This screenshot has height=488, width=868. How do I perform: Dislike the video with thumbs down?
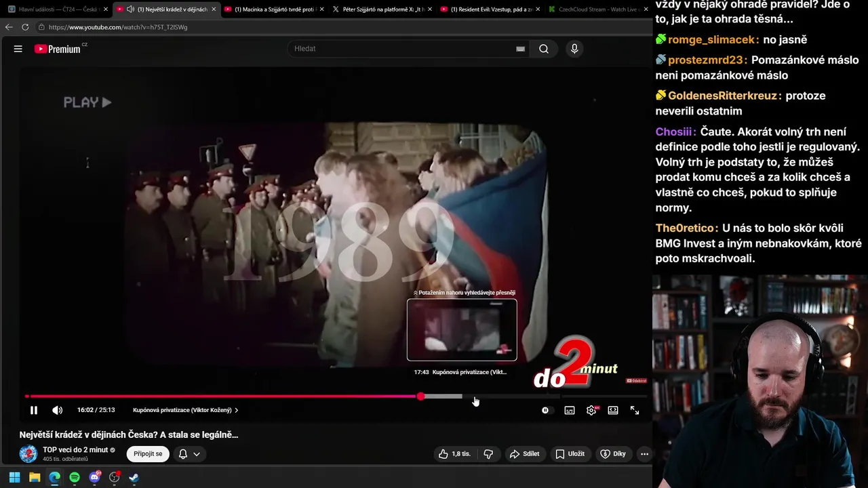[x=488, y=454]
